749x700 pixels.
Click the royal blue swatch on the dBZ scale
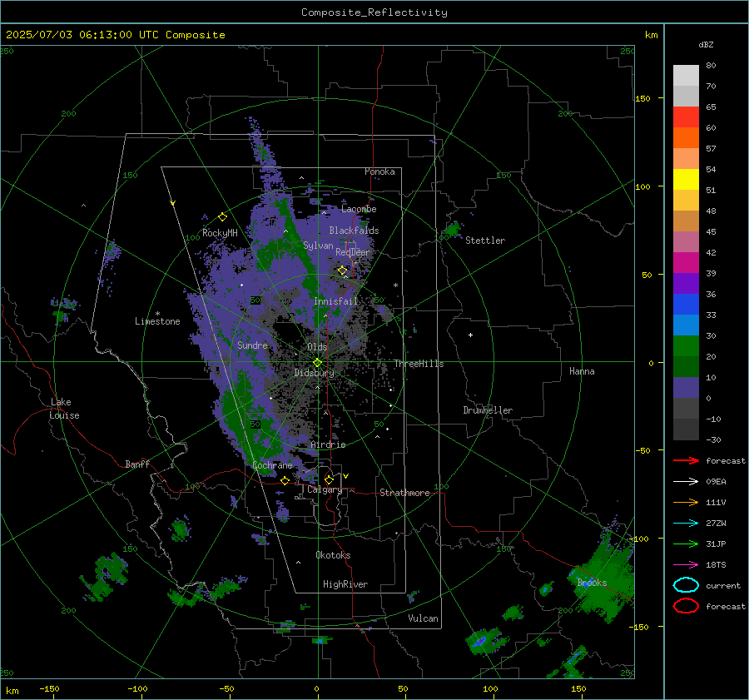(x=686, y=305)
